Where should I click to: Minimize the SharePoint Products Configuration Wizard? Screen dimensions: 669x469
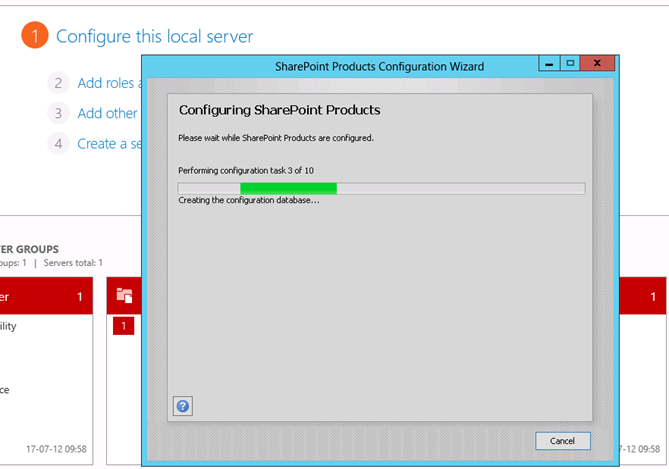tap(550, 64)
